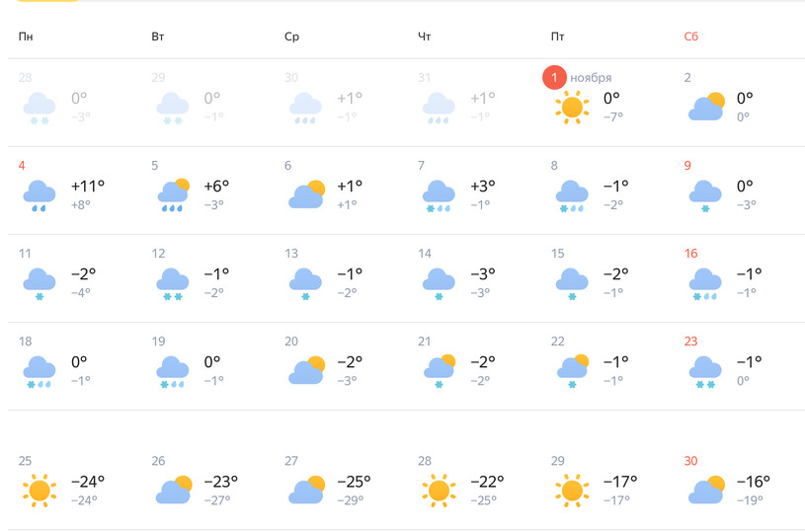Image resolution: width=805 pixels, height=532 pixels.
Task: Click the sleet cloud icon on day 7
Action: point(439,195)
